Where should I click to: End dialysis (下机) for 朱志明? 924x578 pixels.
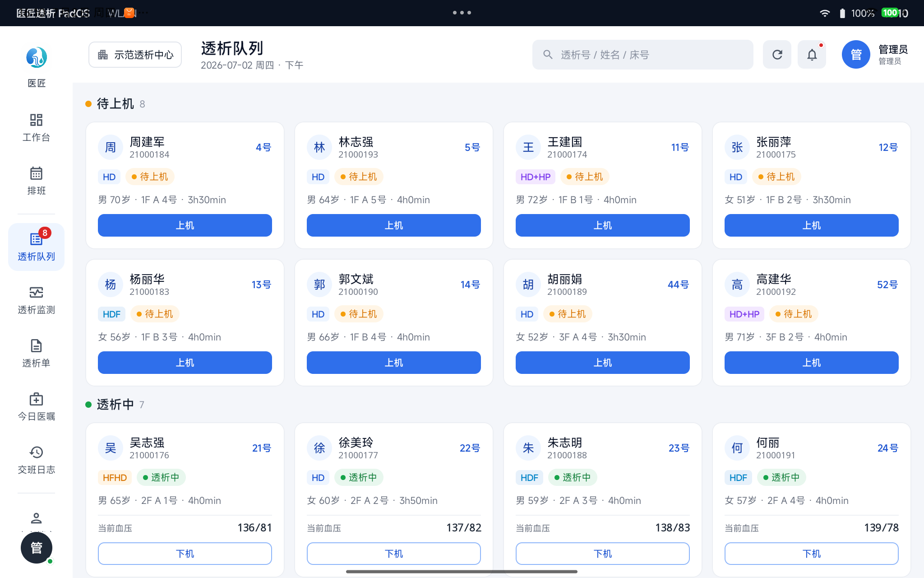click(603, 554)
